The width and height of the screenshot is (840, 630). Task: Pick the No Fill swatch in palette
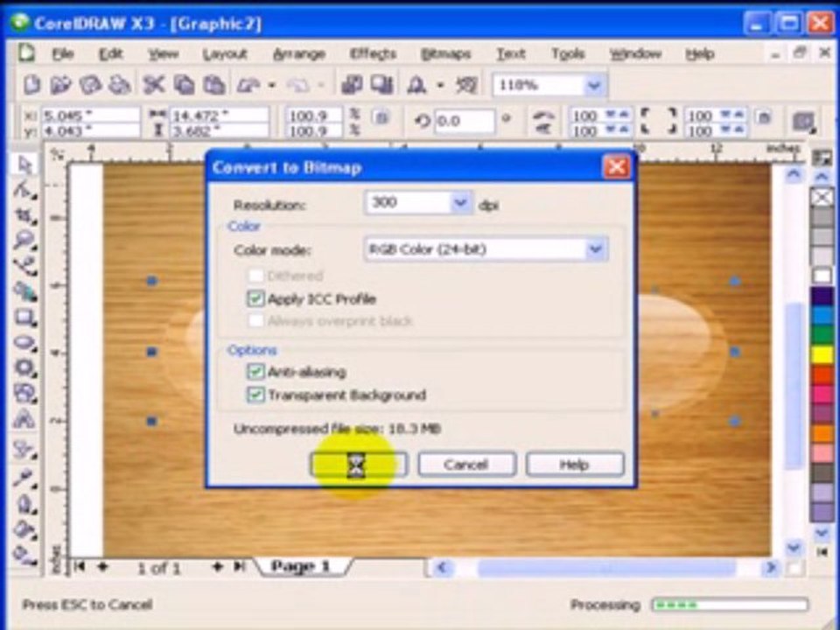(822, 197)
